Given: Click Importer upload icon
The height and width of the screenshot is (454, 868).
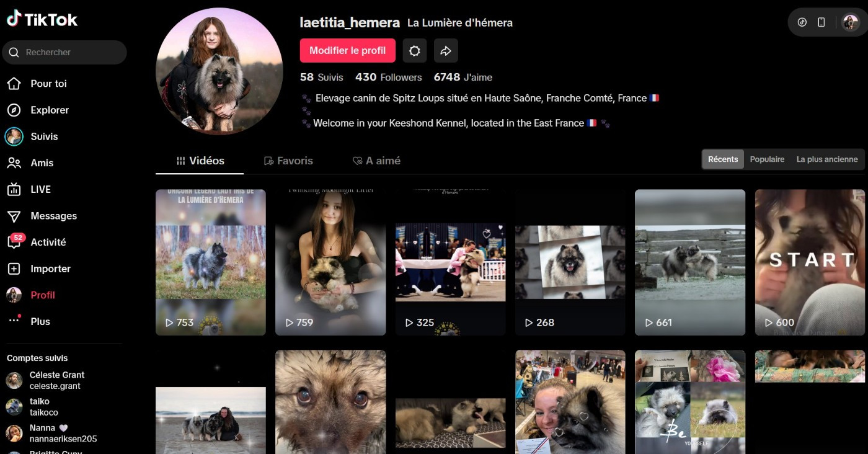Looking at the screenshot, I should point(14,269).
